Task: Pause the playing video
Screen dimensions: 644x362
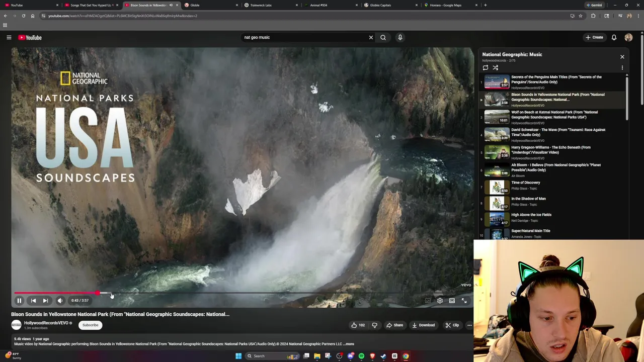Action: [x=19, y=301]
